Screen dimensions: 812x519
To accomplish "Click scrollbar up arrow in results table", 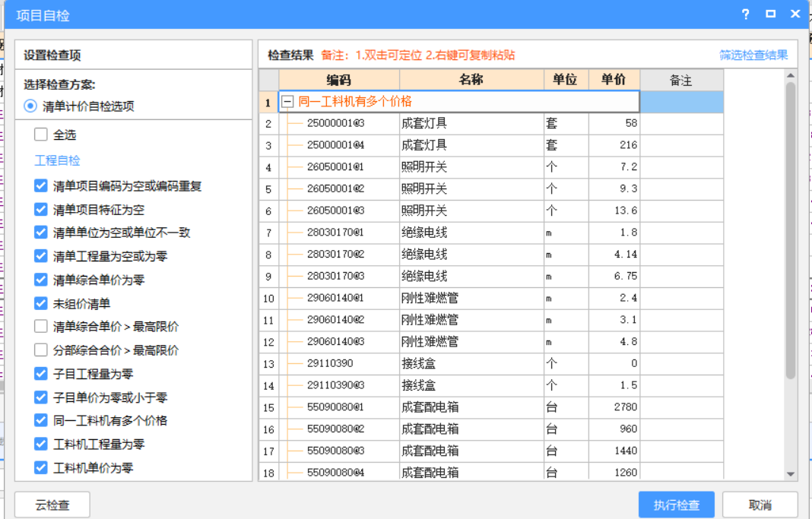I will click(x=790, y=75).
